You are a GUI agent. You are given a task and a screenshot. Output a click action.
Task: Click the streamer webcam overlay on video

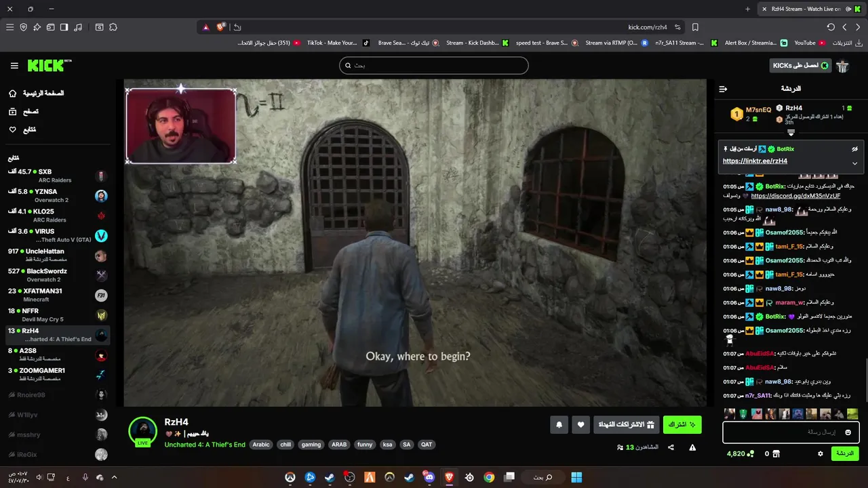coord(180,125)
